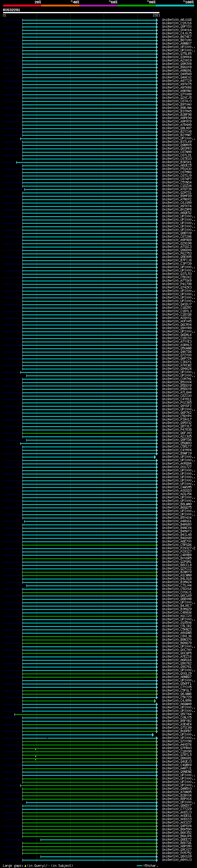The width and height of the screenshot is (197, 868).
Task: Click the purple ~60% identity legend segment
Action: tap(98, 6)
